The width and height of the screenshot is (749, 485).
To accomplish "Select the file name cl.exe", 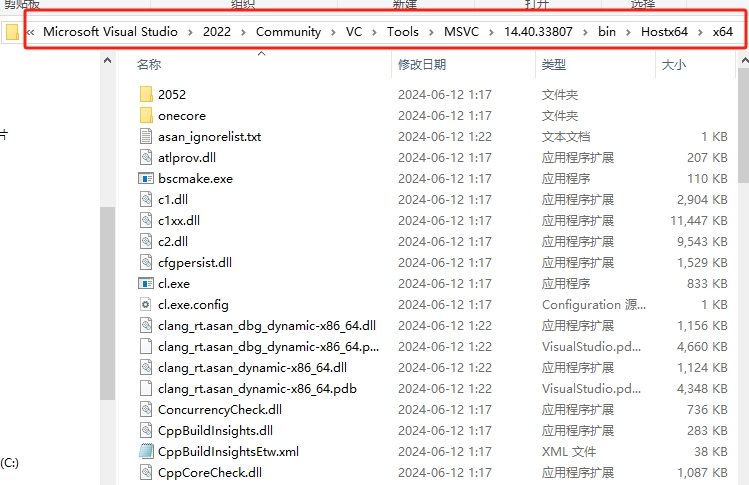I will click(174, 283).
